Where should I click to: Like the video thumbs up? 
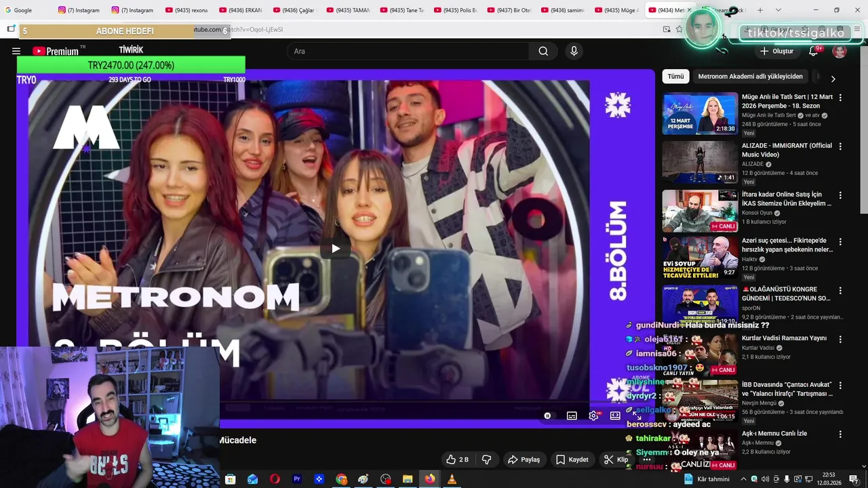click(458, 460)
